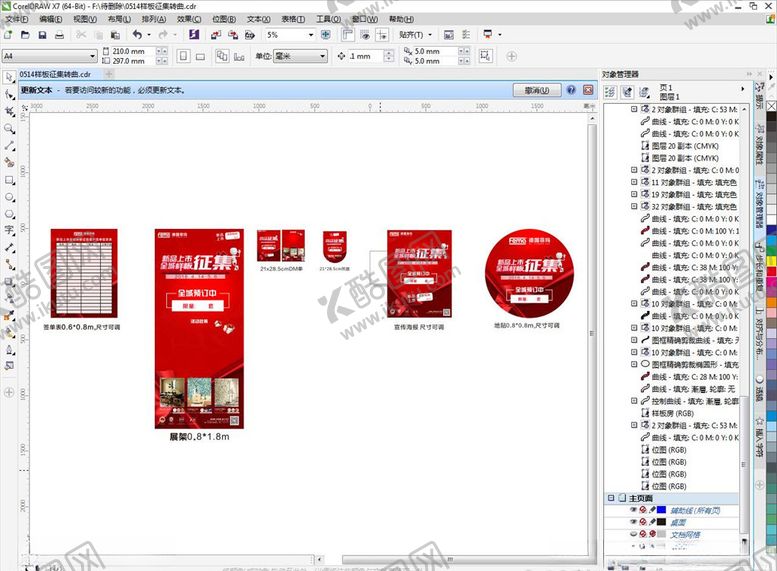Click the 展架 red banner design on canvas

click(197, 328)
